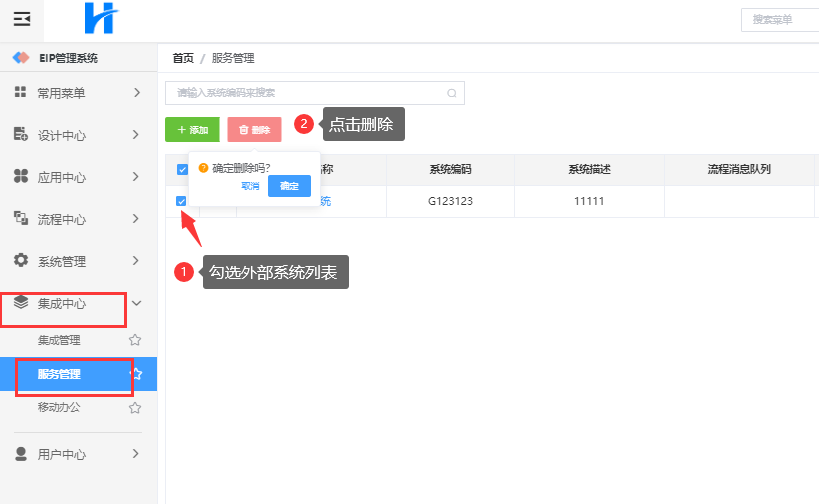Click 系统描述 column header
Image resolution: width=819 pixels, height=504 pixels.
pyautogui.click(x=589, y=169)
